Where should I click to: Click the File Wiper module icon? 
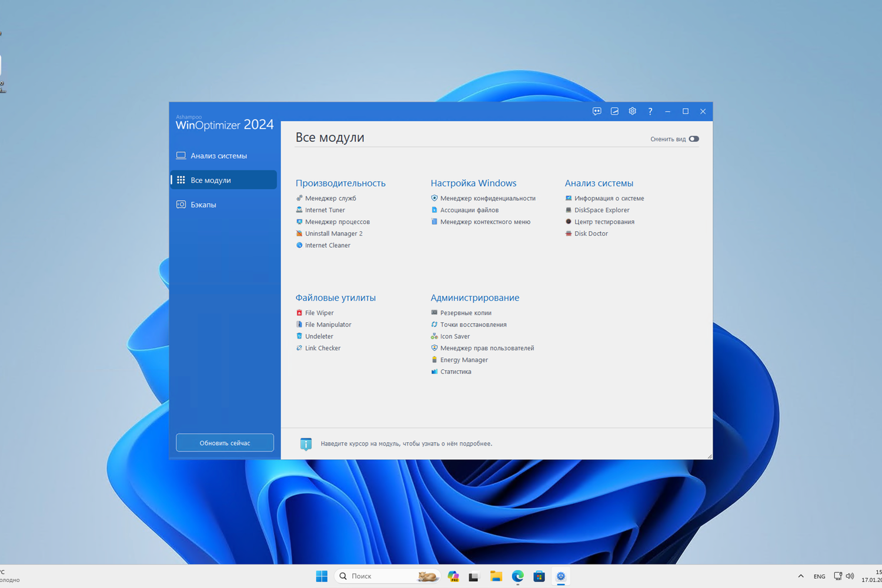(299, 313)
